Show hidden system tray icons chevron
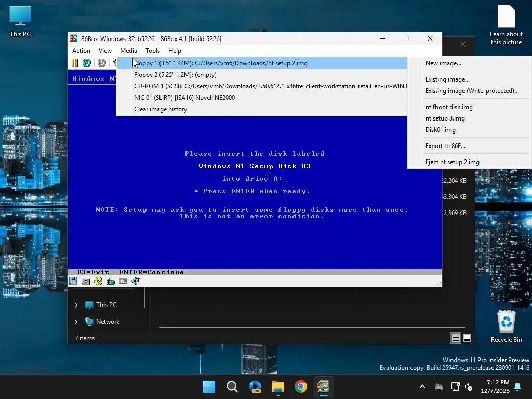The height and width of the screenshot is (399, 532). (x=422, y=387)
